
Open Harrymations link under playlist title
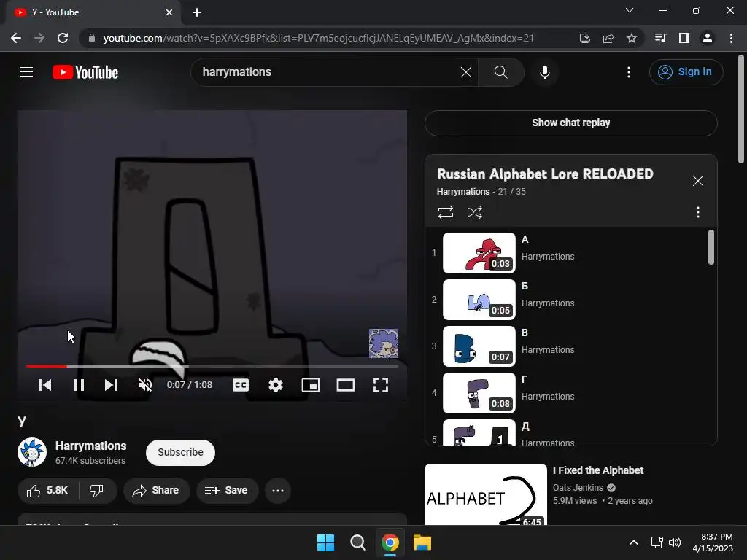[x=463, y=192]
